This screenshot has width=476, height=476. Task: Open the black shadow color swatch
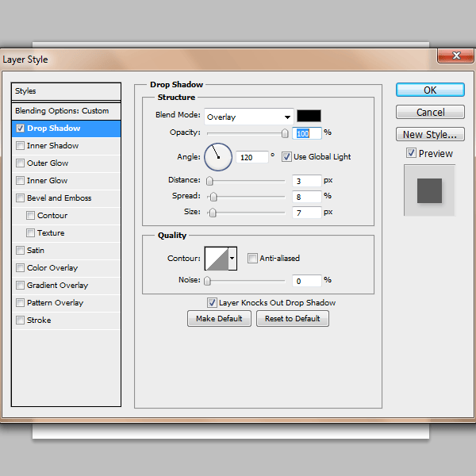(x=309, y=116)
